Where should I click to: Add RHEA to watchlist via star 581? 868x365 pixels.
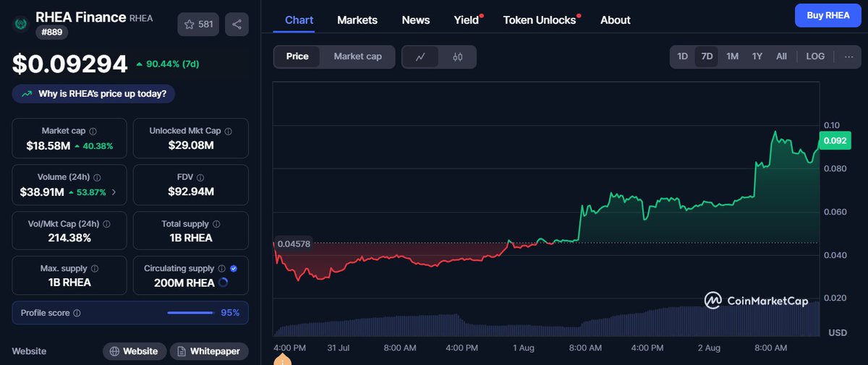[x=198, y=25]
